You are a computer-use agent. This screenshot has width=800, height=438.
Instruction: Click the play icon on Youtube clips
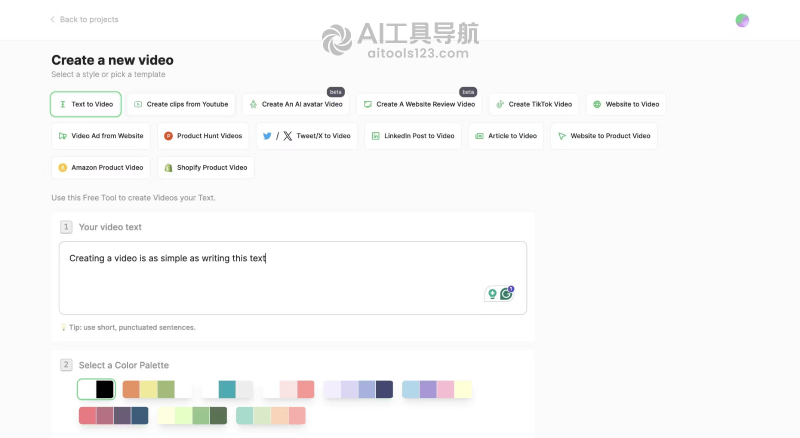(x=138, y=104)
